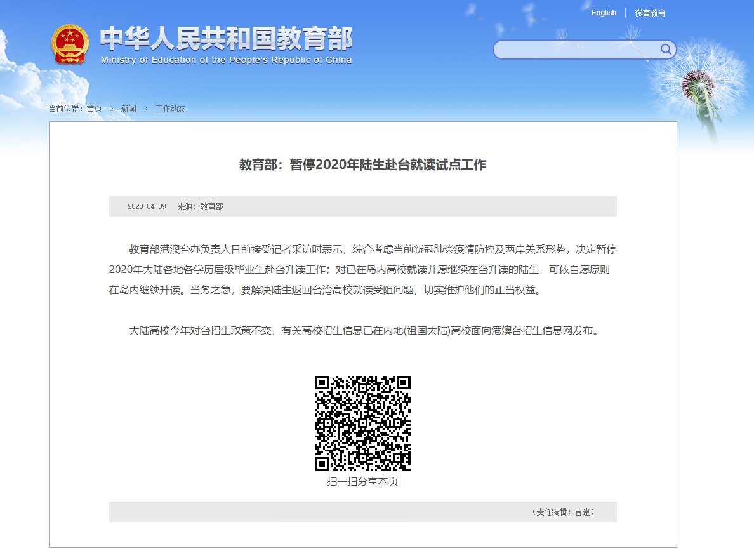
Task: Click the paragraph beginning 教育部港澳台办负责人
Action: 363,269
